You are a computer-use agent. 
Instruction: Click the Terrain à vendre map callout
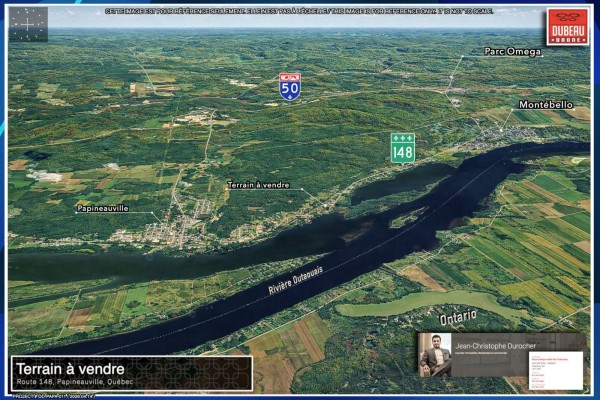258,185
